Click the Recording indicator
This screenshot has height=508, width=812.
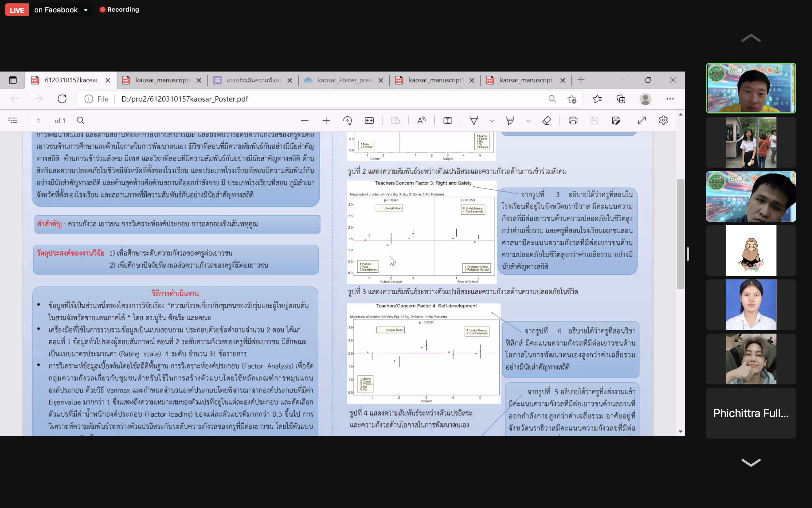coord(120,10)
